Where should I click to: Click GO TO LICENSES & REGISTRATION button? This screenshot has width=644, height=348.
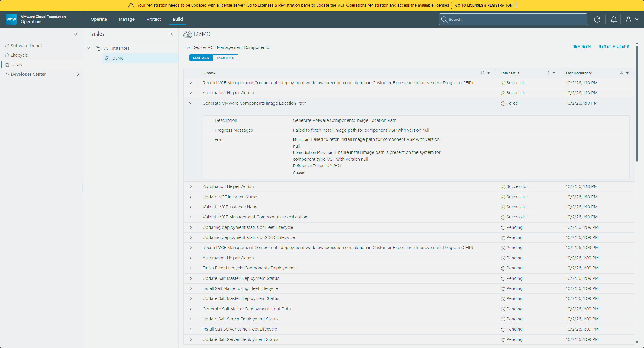(484, 5)
